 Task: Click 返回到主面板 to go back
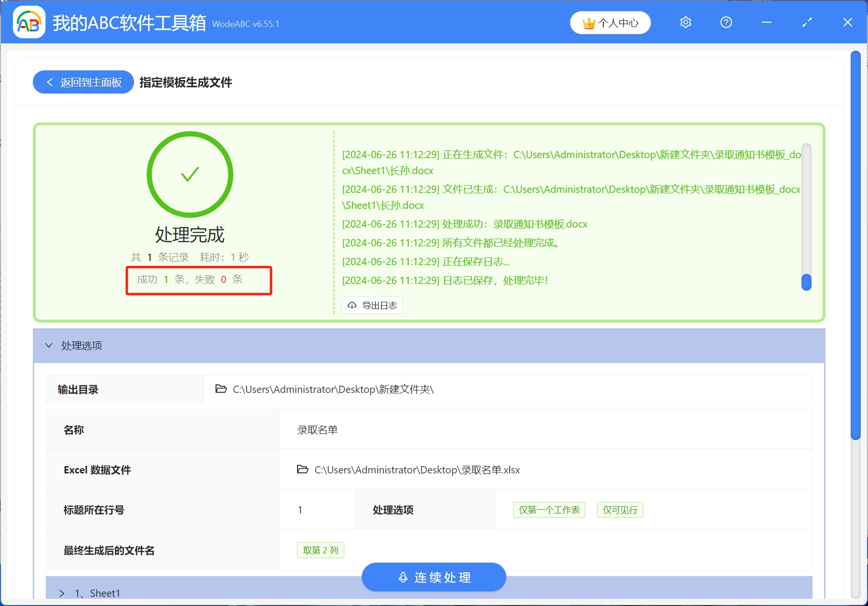(x=82, y=82)
